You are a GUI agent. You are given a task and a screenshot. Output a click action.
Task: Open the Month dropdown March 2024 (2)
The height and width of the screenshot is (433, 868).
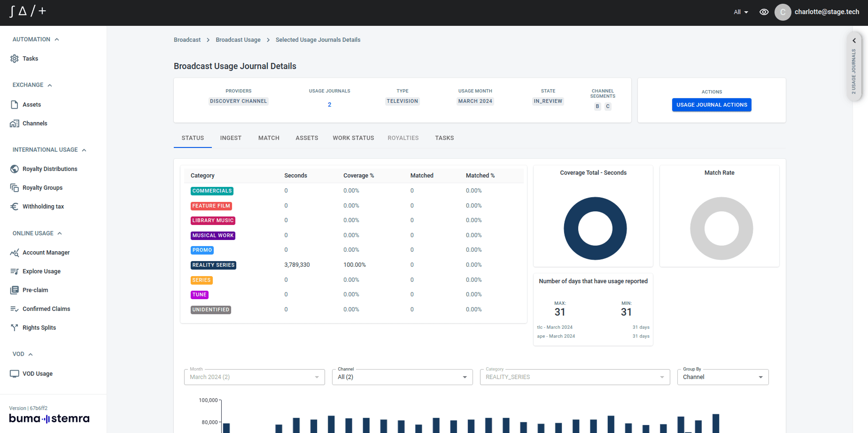point(255,377)
